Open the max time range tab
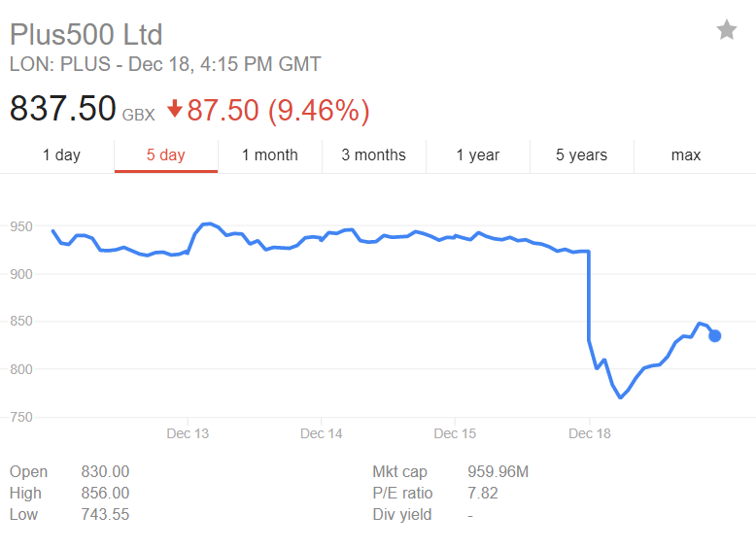This screenshot has width=756, height=549. 686,155
